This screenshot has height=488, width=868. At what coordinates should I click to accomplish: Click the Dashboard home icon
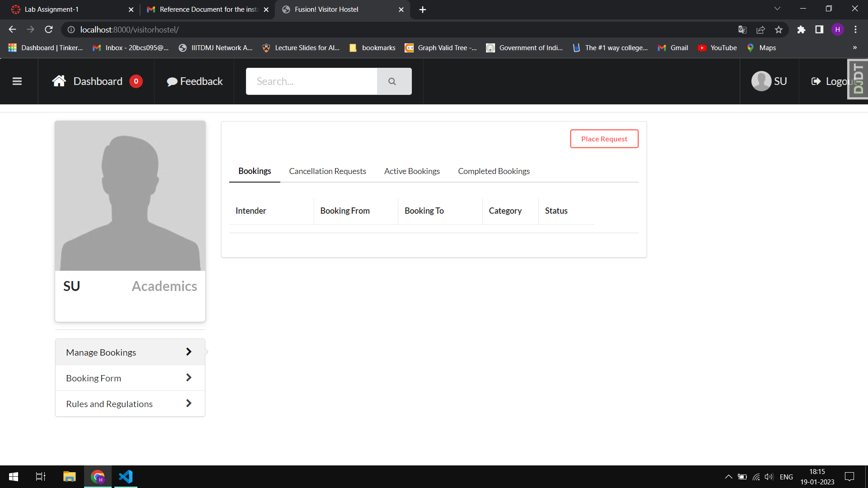coord(59,81)
